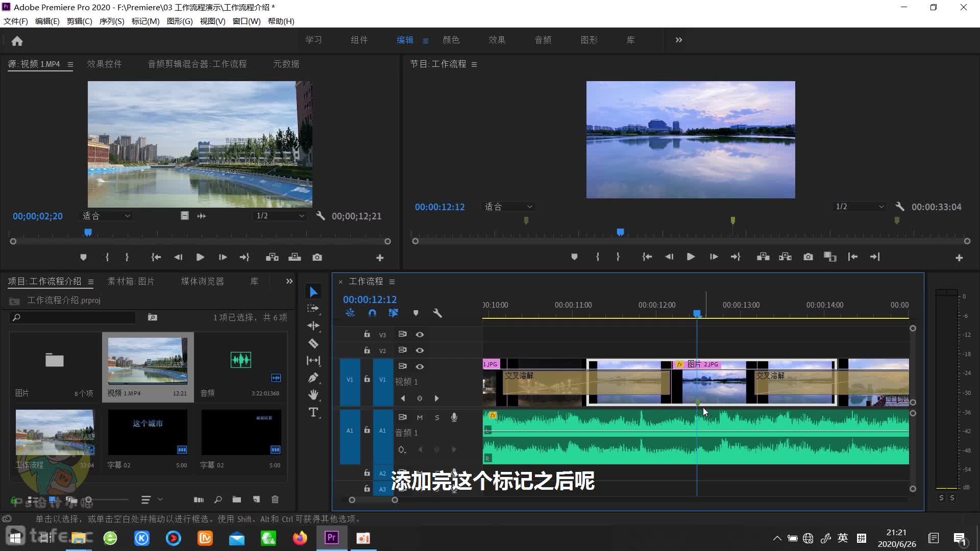Select the Type tool
Viewport: 980px width, 551px height.
click(x=313, y=412)
